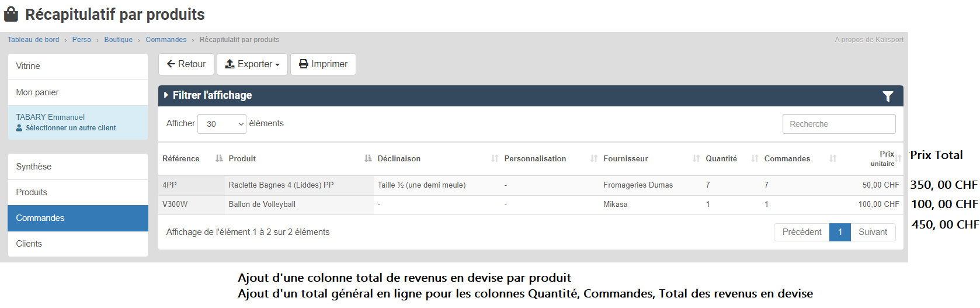The width and height of the screenshot is (980, 308).
Task: Select Produits in the side menu
Action: [32, 192]
